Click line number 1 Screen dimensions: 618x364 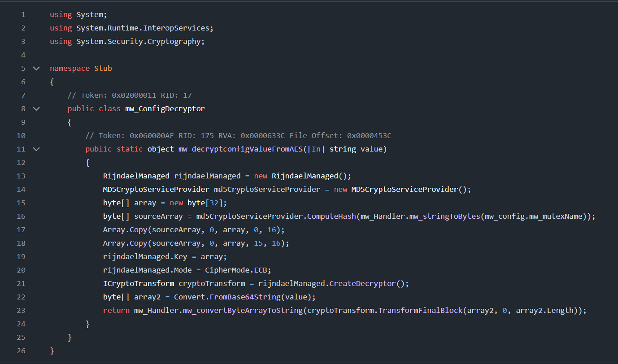point(22,14)
